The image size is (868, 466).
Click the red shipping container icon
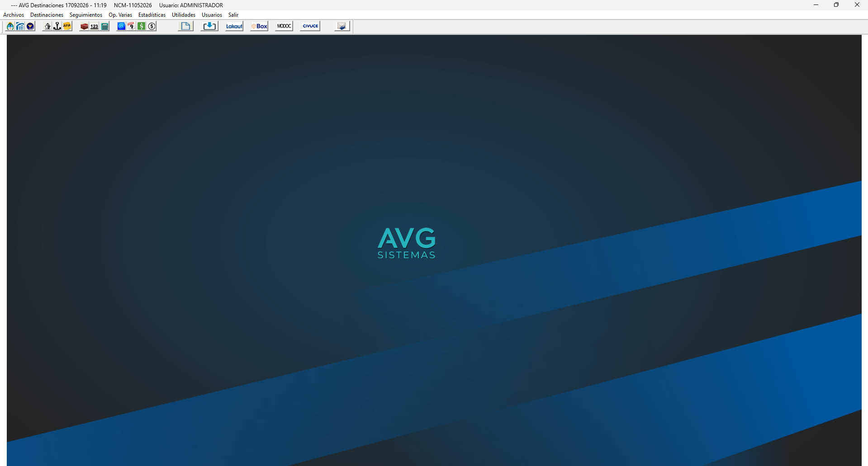(84, 26)
